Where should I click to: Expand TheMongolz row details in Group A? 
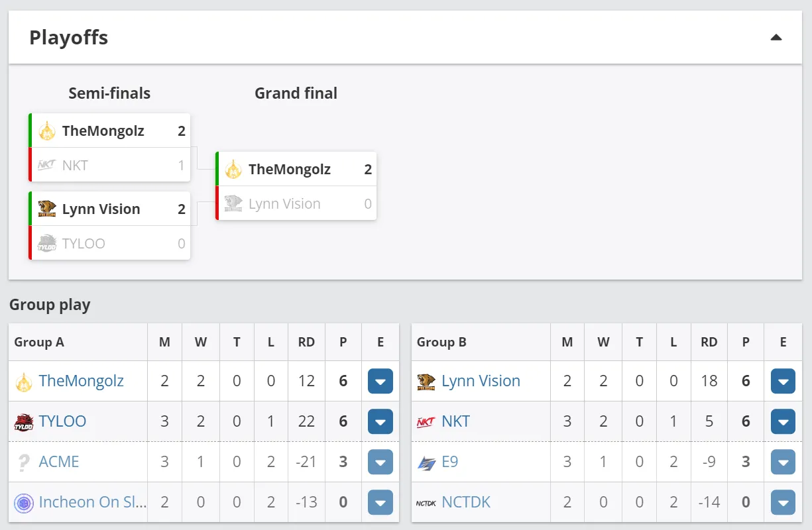(x=380, y=382)
